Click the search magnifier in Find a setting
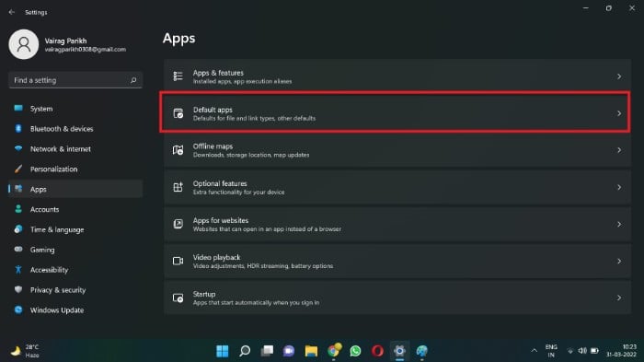This screenshot has width=644, height=362. click(133, 80)
